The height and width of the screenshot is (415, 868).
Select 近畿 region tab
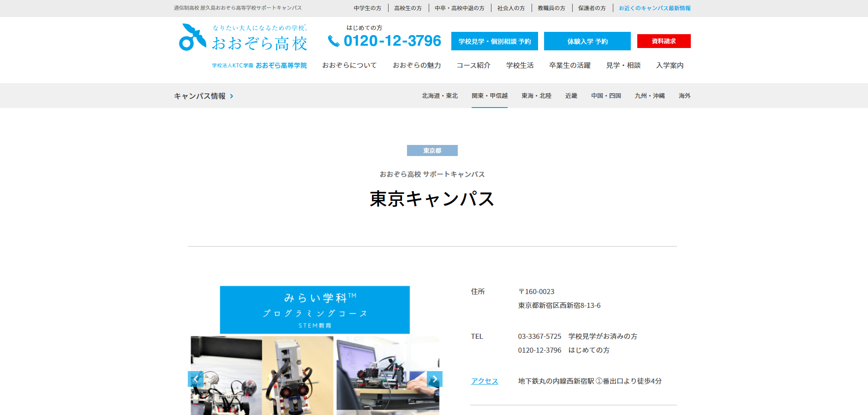(571, 96)
